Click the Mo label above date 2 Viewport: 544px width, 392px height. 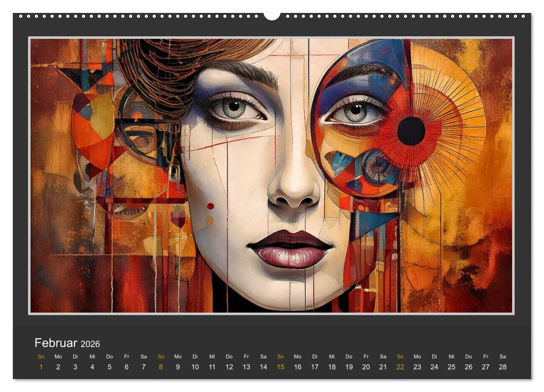tap(58, 356)
